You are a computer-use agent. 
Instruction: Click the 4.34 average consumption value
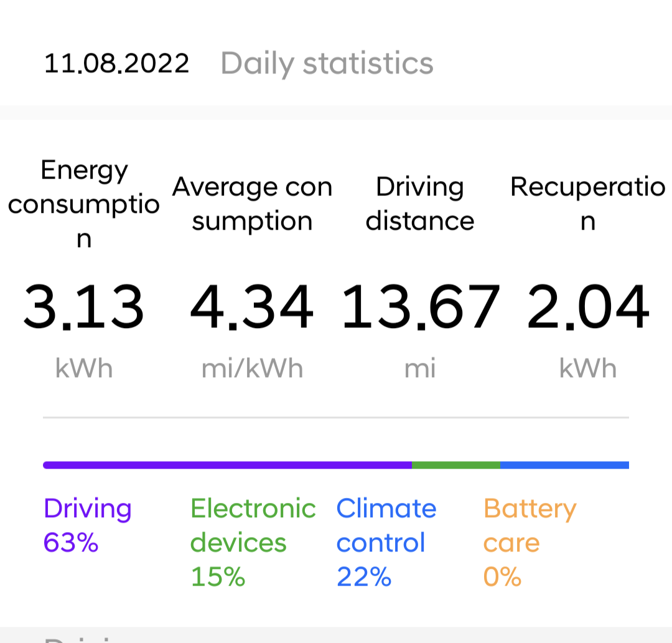click(252, 307)
